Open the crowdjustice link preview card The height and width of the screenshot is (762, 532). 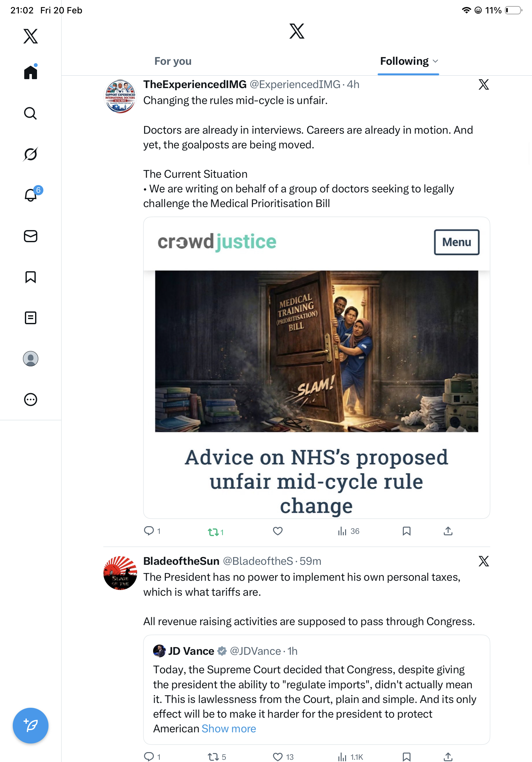coord(316,368)
